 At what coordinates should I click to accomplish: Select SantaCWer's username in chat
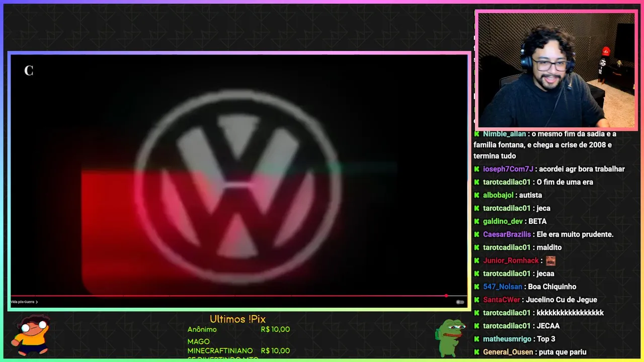click(501, 300)
